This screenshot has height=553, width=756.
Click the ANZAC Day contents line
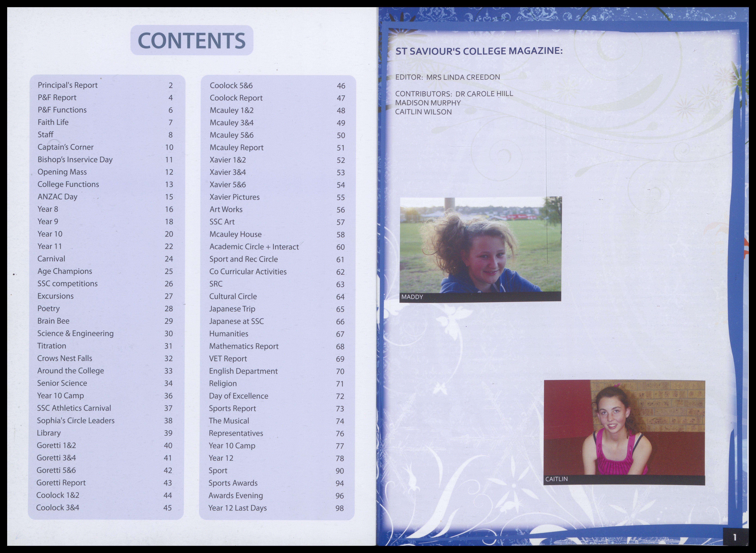[58, 197]
